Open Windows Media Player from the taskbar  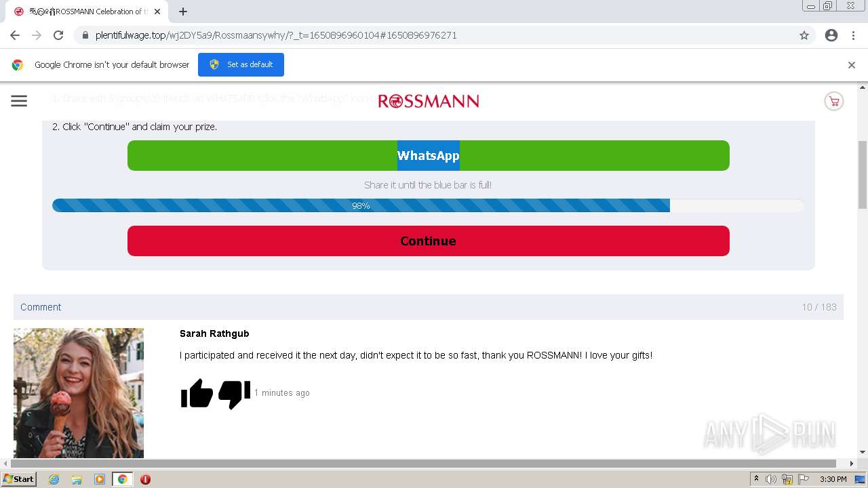click(x=100, y=479)
